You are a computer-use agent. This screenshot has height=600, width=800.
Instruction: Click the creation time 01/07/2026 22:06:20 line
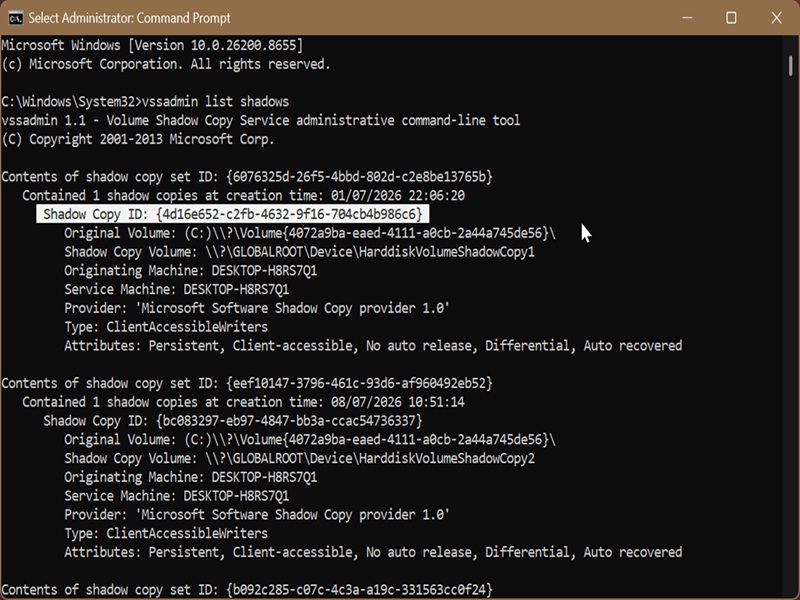pos(243,195)
